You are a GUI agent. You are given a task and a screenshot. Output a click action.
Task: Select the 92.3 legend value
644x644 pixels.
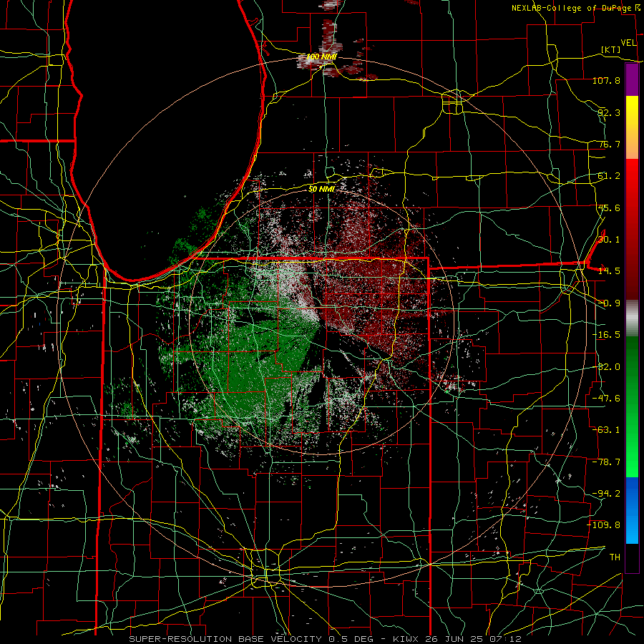pos(609,112)
